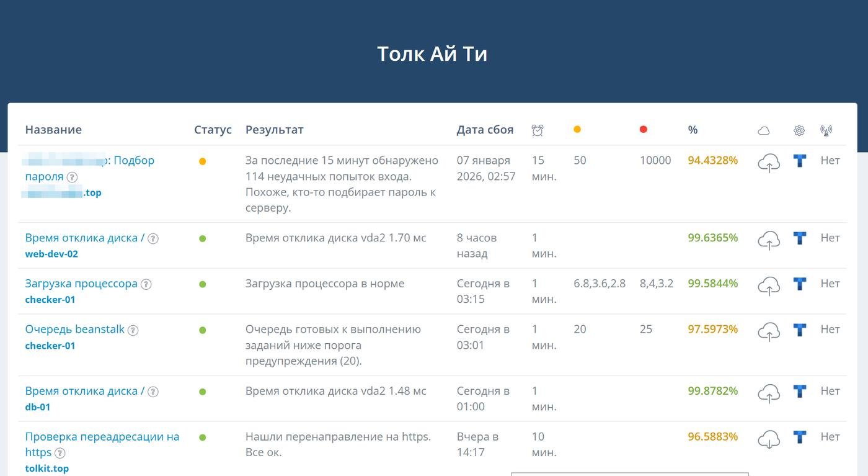
Task: Click the antenna signal header icon
Action: (826, 130)
